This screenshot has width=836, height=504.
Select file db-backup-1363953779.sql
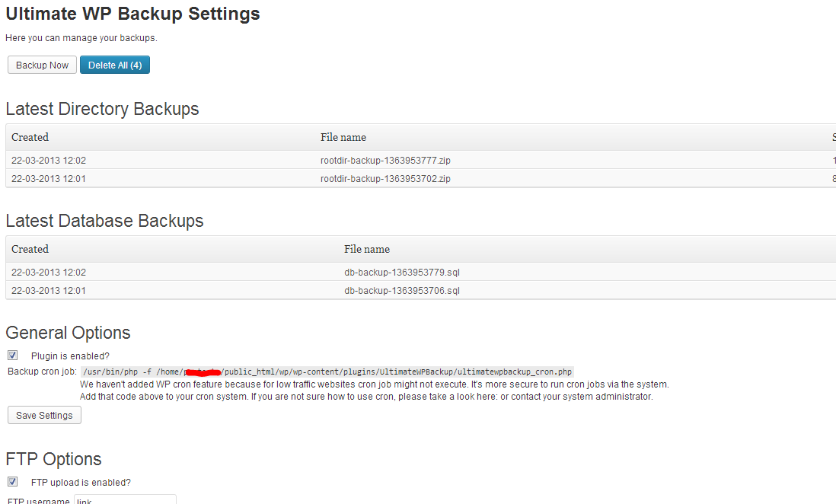coord(402,273)
